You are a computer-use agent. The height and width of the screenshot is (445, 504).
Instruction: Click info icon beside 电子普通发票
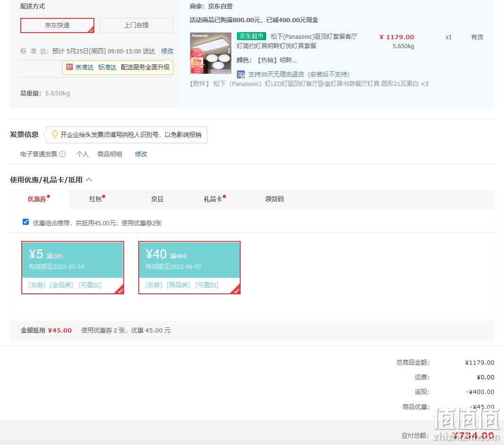(62, 154)
